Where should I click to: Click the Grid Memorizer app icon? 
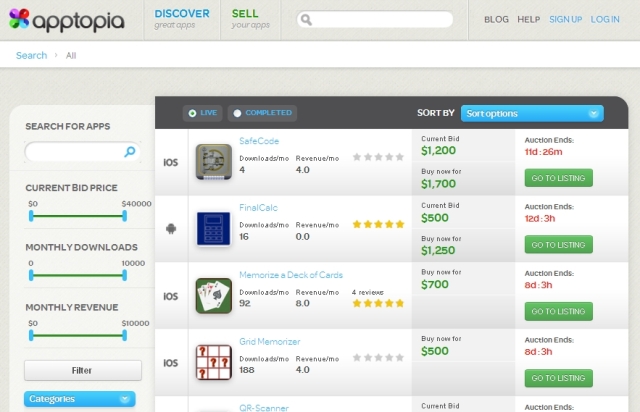point(213,362)
